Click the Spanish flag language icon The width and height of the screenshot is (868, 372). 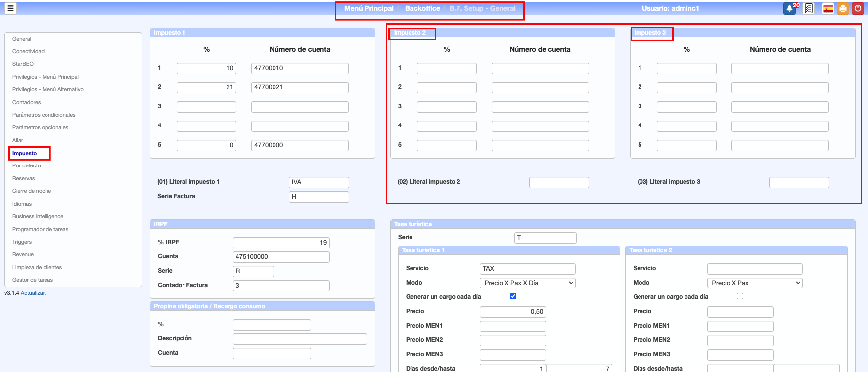[828, 9]
